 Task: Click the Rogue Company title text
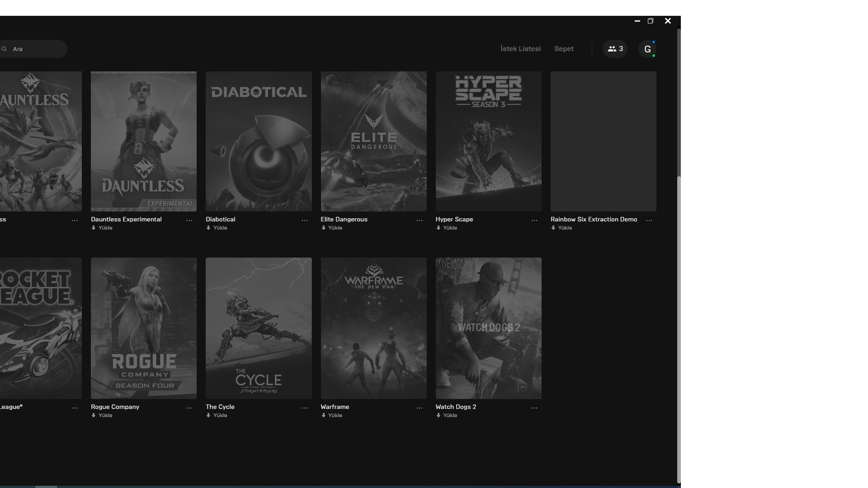pos(115,407)
